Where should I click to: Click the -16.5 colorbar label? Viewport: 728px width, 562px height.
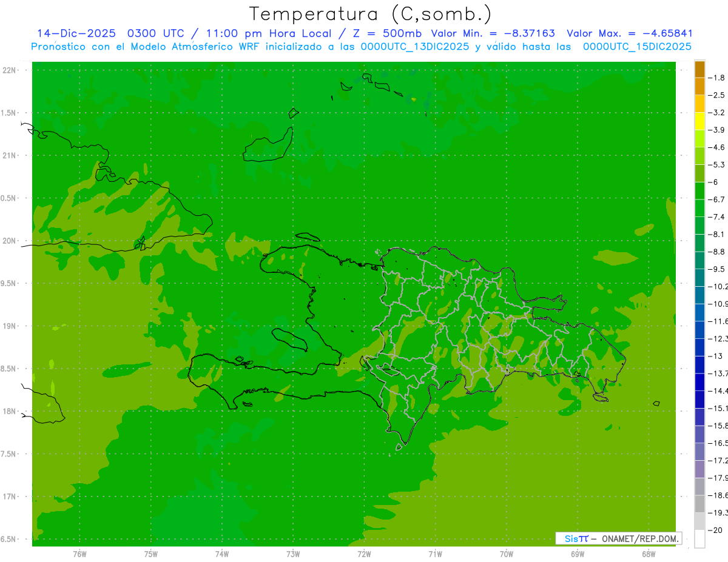[718, 443]
